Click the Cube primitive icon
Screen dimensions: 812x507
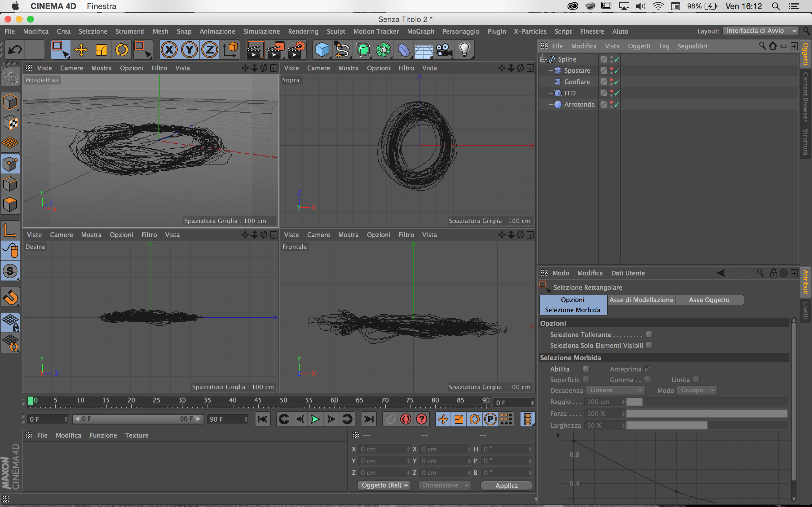click(322, 50)
